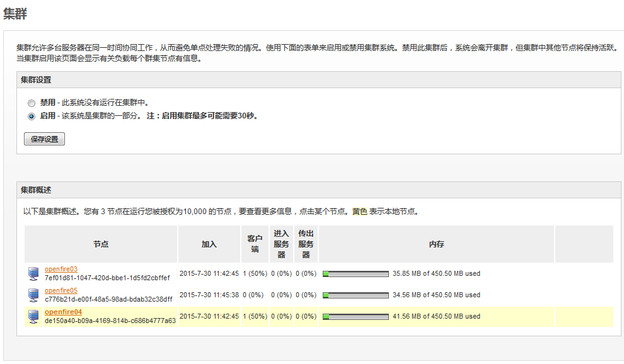624x364 pixels.
Task: Click the server icon beside openfire05
Action: point(35,294)
